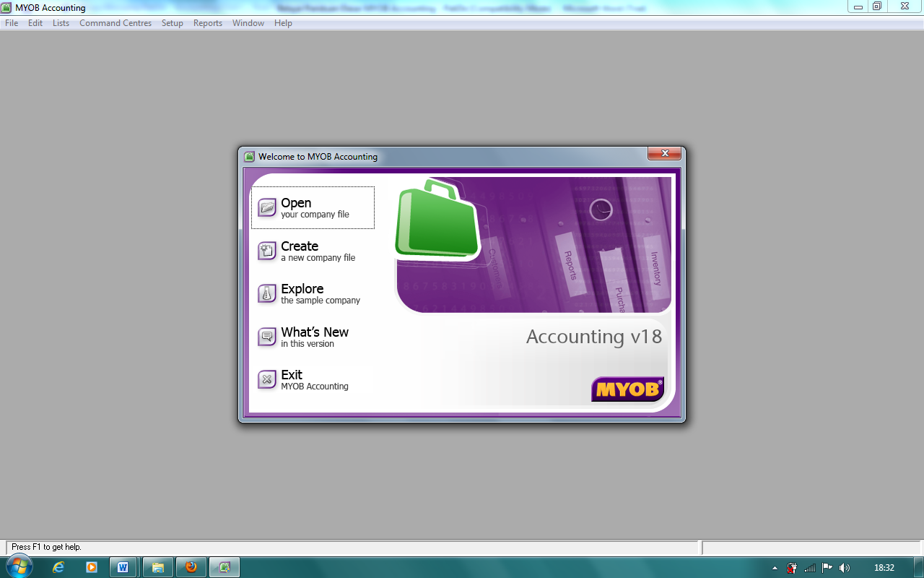The width and height of the screenshot is (924, 578).
Task: Open the Help menu
Action: [283, 23]
